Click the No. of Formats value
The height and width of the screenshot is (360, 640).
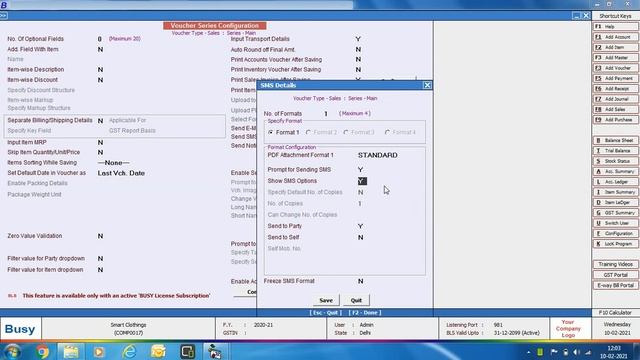click(326, 114)
